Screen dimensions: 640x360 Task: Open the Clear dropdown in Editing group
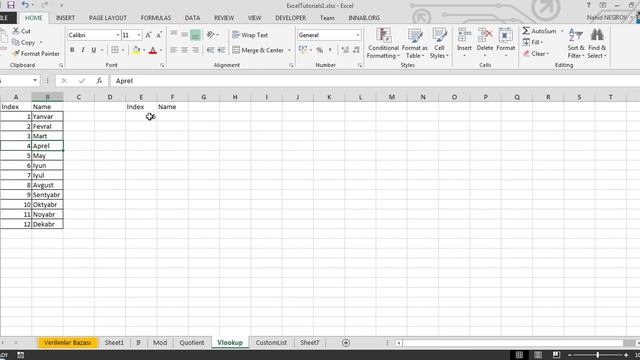[536, 54]
